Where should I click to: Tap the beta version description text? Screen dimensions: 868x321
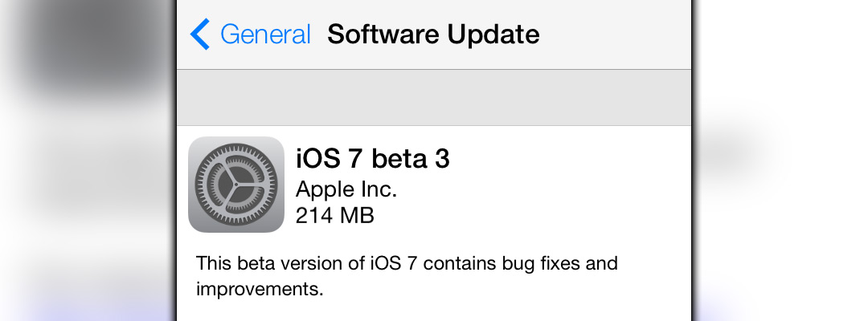point(407,275)
